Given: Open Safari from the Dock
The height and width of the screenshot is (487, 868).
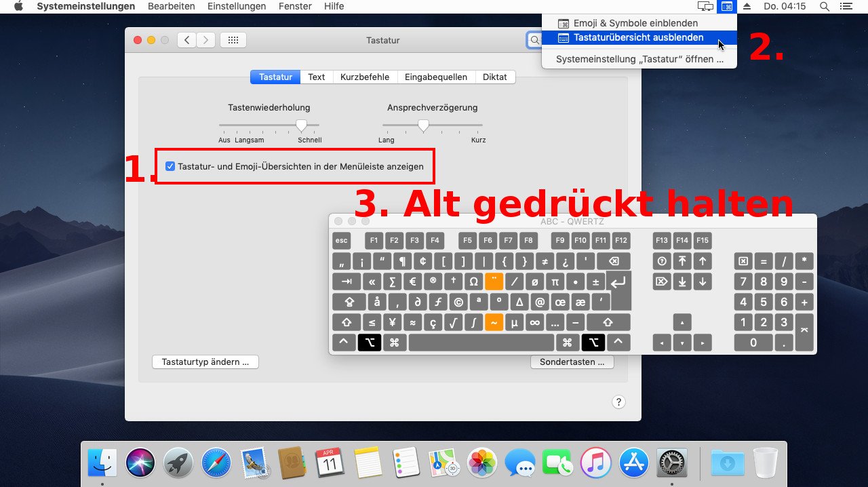Looking at the screenshot, I should click(216, 463).
